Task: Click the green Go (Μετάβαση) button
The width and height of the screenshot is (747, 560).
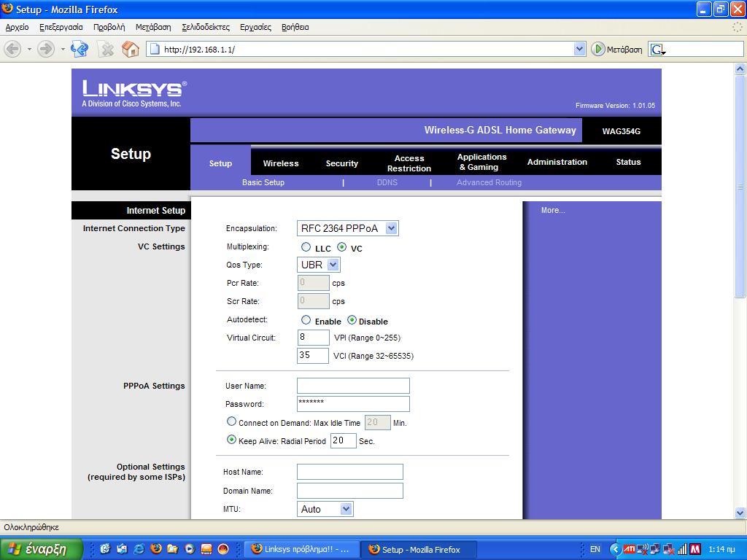Action: [x=617, y=49]
